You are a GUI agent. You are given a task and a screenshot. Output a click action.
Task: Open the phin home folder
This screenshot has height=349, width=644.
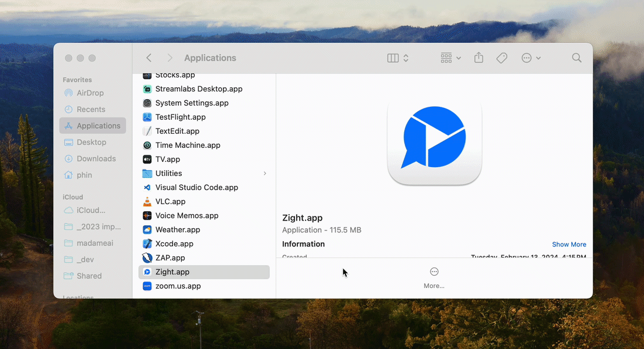point(93,175)
